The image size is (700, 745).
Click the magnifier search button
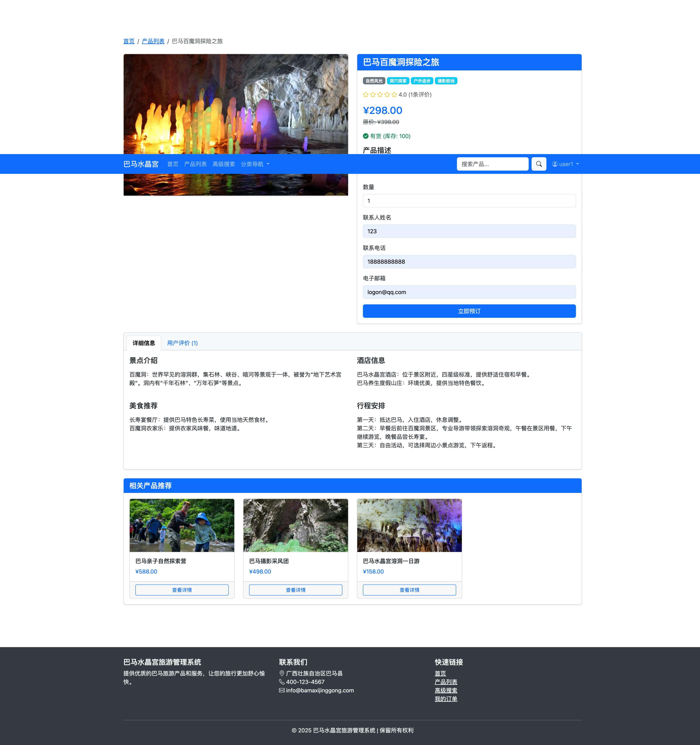tap(538, 164)
